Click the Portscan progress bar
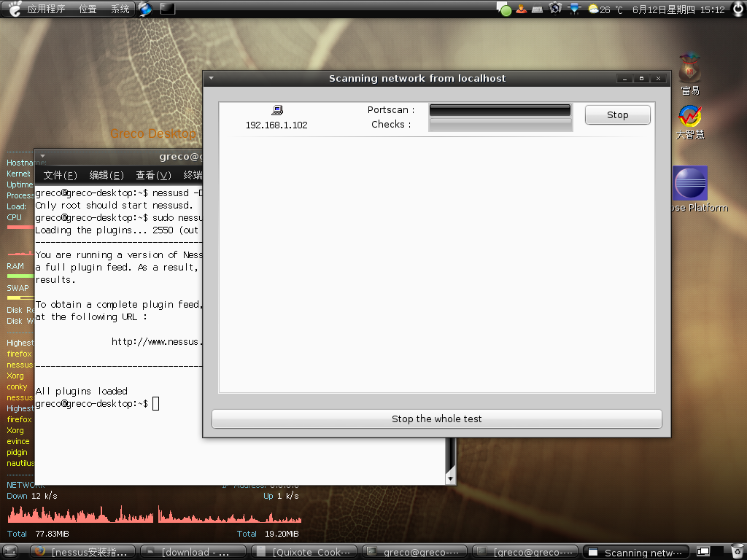The width and height of the screenshot is (747, 560). [500, 110]
